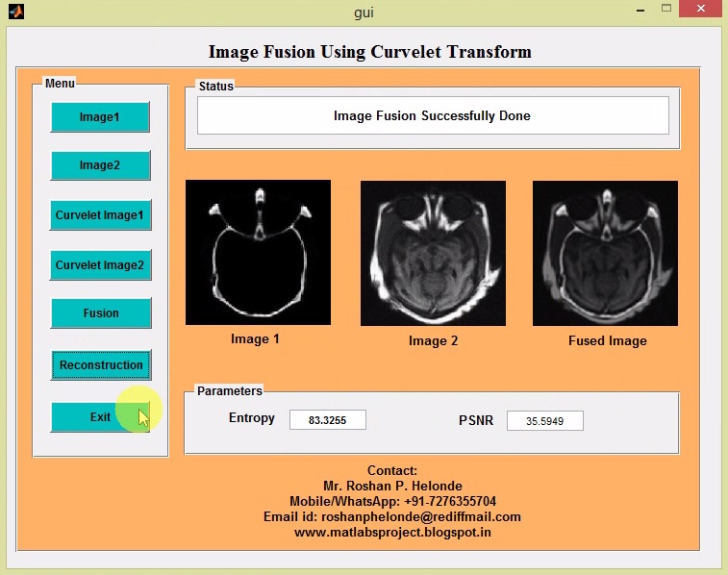Click the status message box
Viewport: 728px width, 575px height.
click(x=433, y=115)
